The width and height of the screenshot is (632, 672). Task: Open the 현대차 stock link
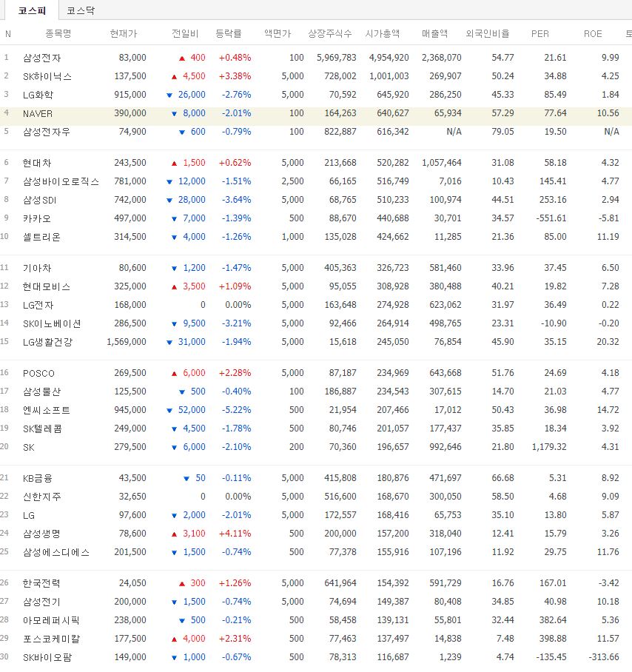tap(37, 163)
